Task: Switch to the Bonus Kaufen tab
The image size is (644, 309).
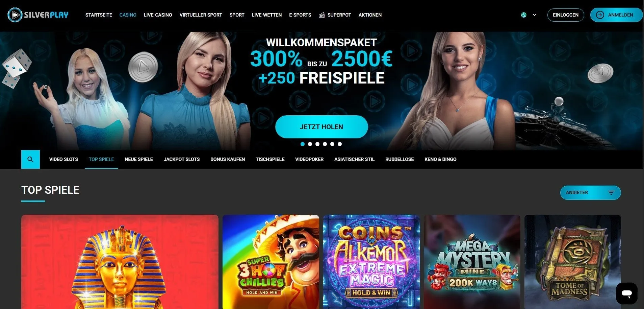Action: pyautogui.click(x=228, y=159)
